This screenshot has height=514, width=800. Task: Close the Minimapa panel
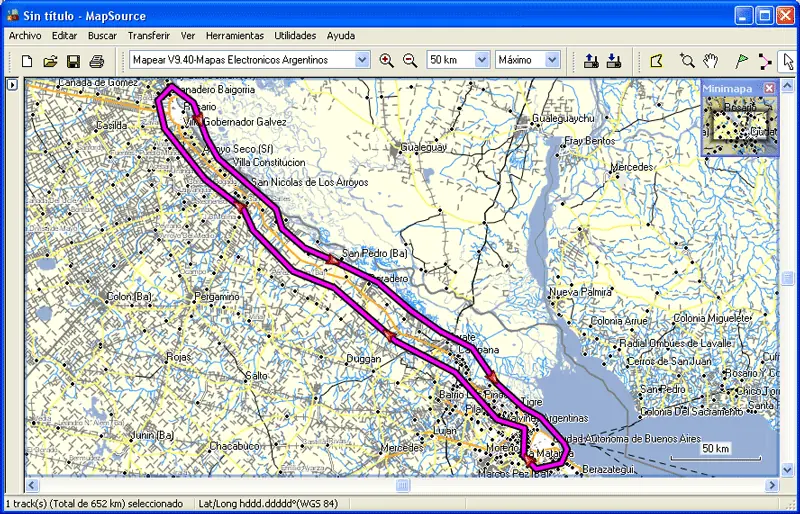pyautogui.click(x=769, y=89)
